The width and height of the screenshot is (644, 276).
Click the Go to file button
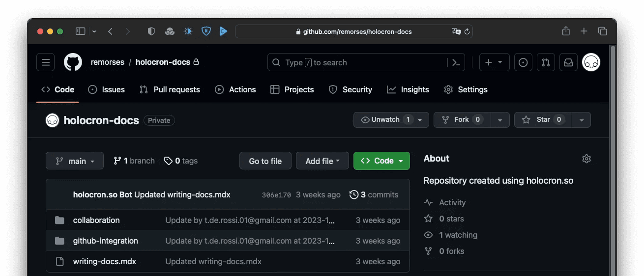(265, 161)
